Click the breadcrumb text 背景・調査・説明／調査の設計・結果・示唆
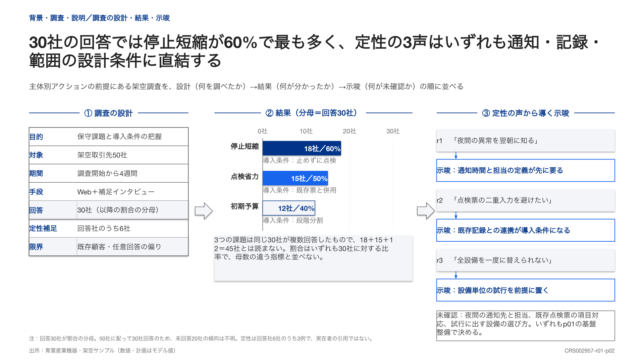 99,18
